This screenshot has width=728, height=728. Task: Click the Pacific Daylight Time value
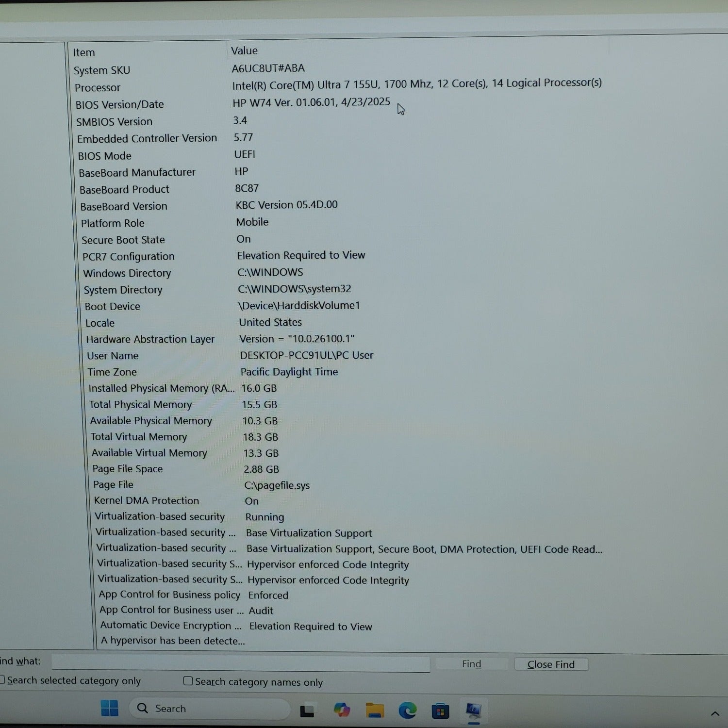pos(289,372)
